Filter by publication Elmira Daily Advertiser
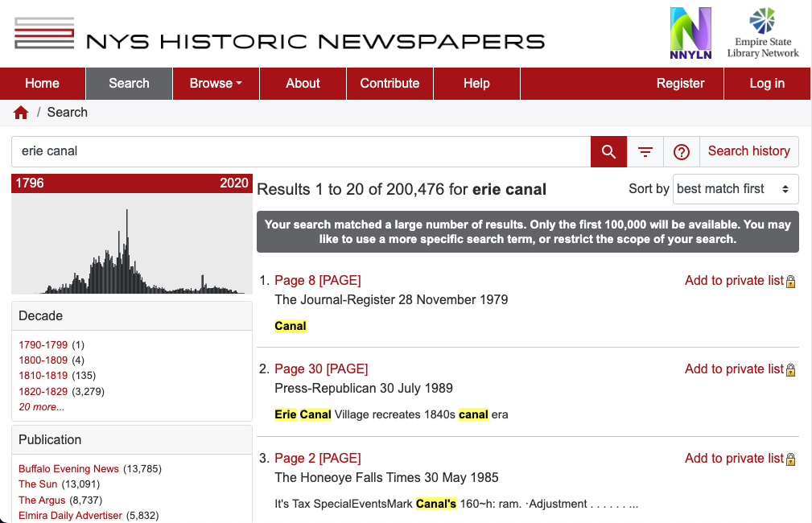The image size is (812, 523). [x=71, y=516]
